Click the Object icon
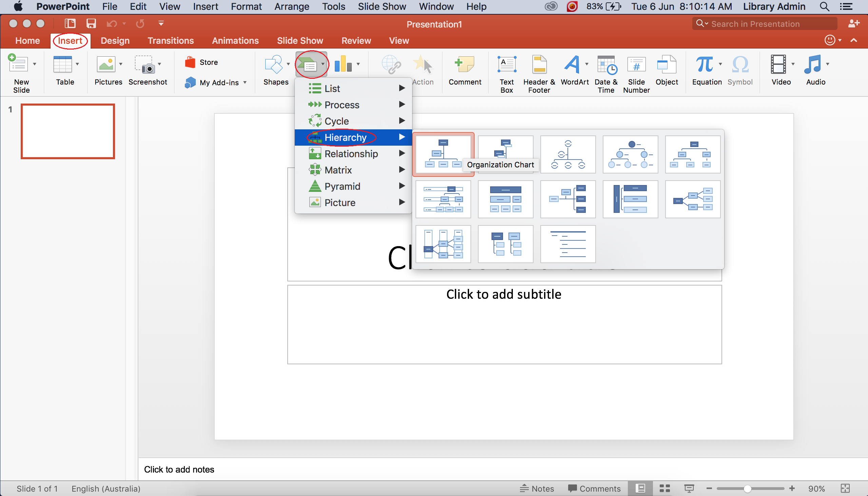Image resolution: width=868 pixels, height=496 pixels. click(x=667, y=64)
